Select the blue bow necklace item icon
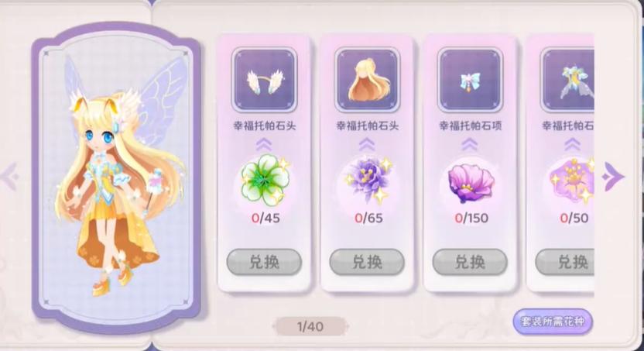This screenshot has width=644, height=351. click(x=471, y=80)
